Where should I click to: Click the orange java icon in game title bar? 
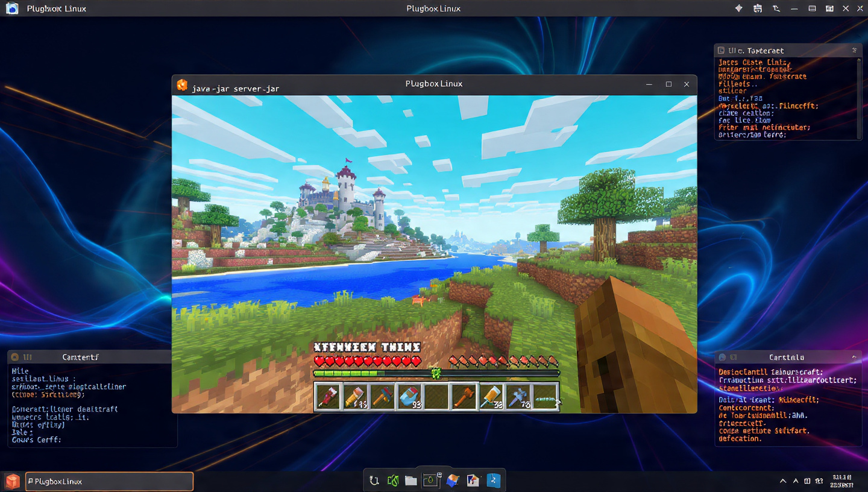tap(182, 85)
